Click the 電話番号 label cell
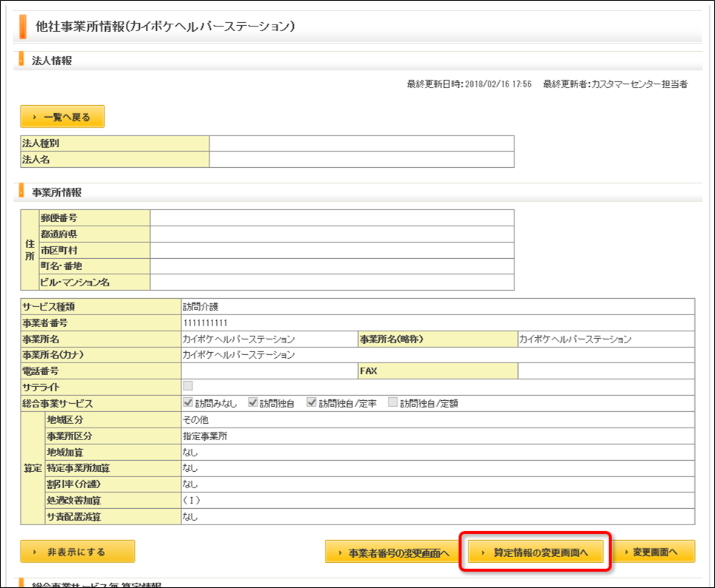Image resolution: width=715 pixels, height=588 pixels. 101,371
